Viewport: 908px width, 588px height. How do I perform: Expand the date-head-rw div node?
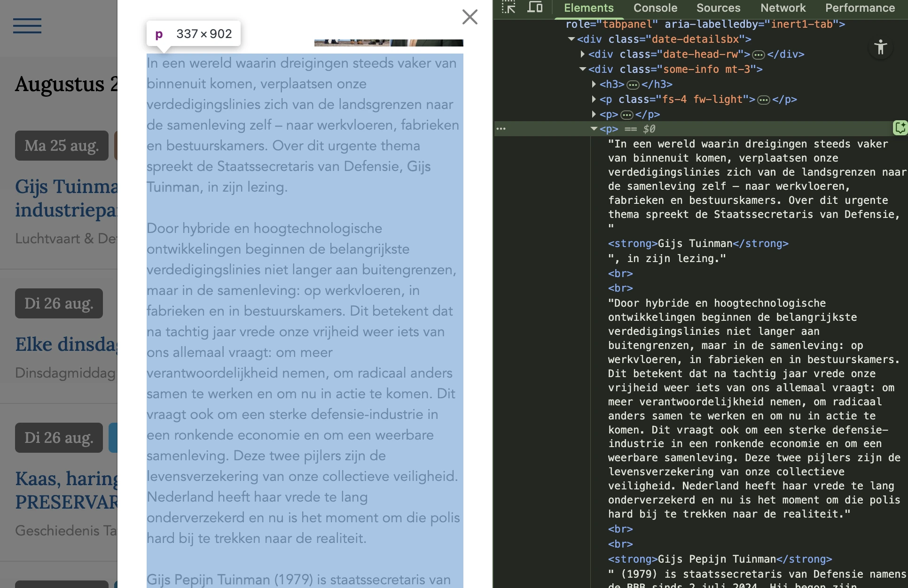click(583, 54)
